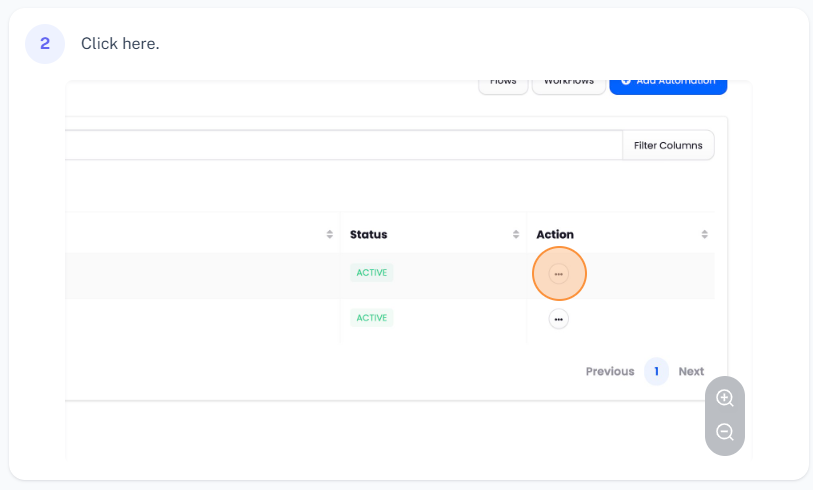Click the first row's ACTIVE status badge
This screenshot has height=490, width=813.
(x=371, y=272)
